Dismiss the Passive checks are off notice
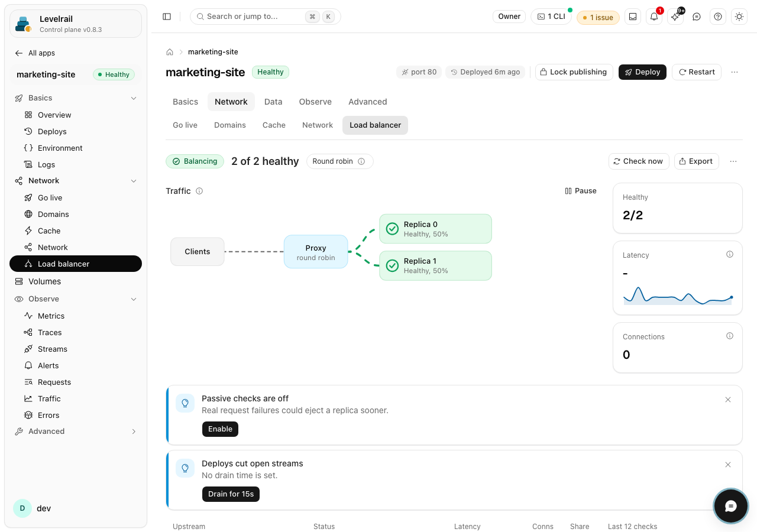Screen dimensions: 757x532 728,400
